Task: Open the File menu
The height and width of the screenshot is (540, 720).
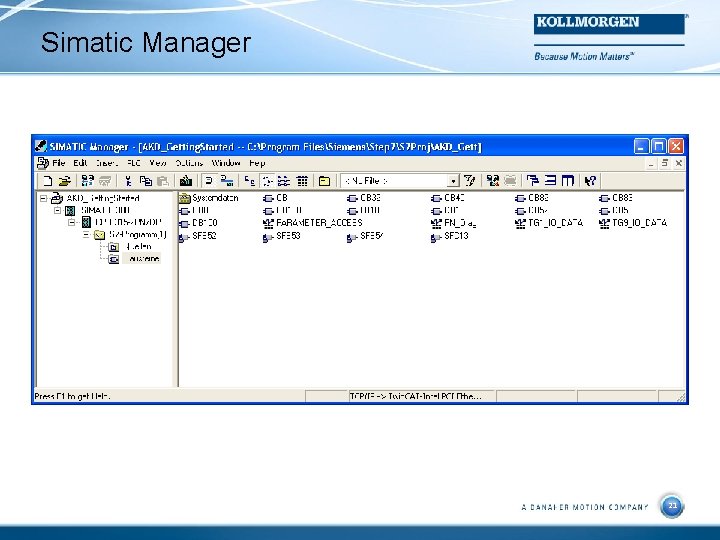Action: [59, 163]
